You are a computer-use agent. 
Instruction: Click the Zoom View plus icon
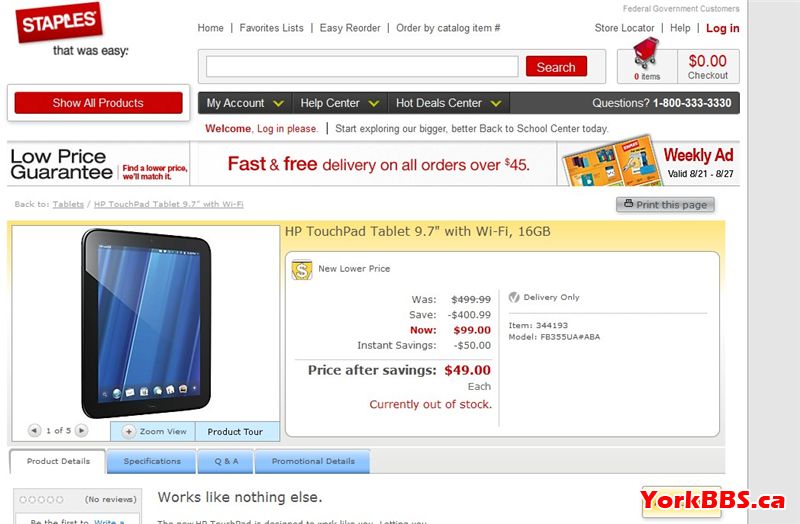[x=129, y=432]
